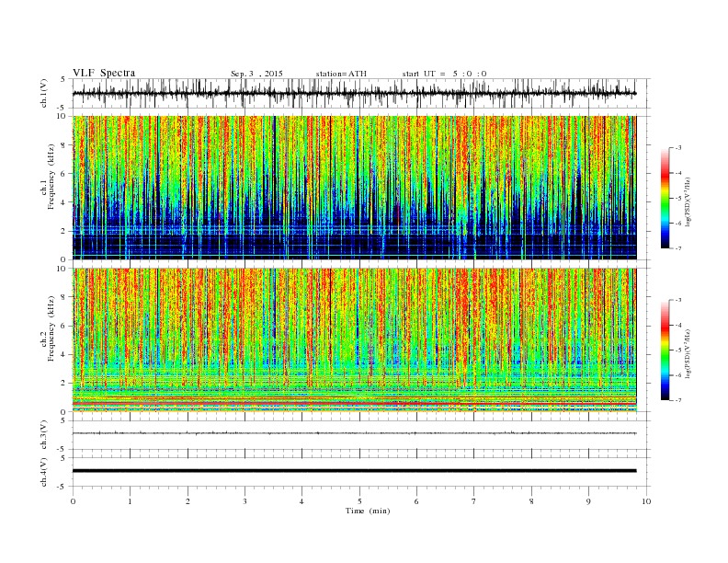Click the time axis tick label "2"

coord(188,501)
